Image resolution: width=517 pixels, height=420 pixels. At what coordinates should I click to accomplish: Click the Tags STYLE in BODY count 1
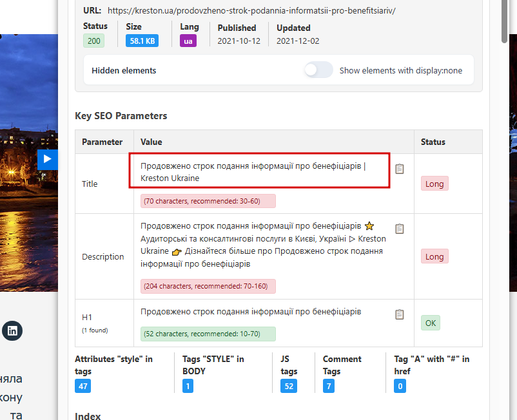point(188,386)
